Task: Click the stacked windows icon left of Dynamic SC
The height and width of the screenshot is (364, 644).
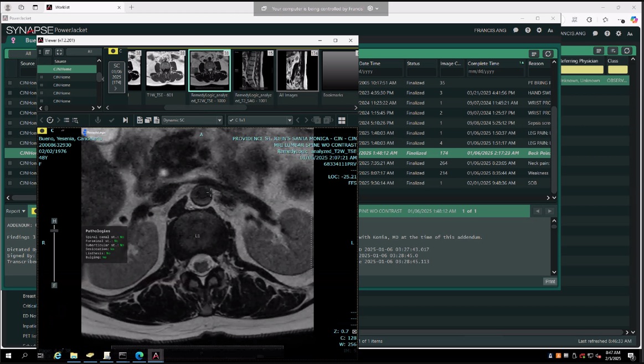Action: (148, 120)
